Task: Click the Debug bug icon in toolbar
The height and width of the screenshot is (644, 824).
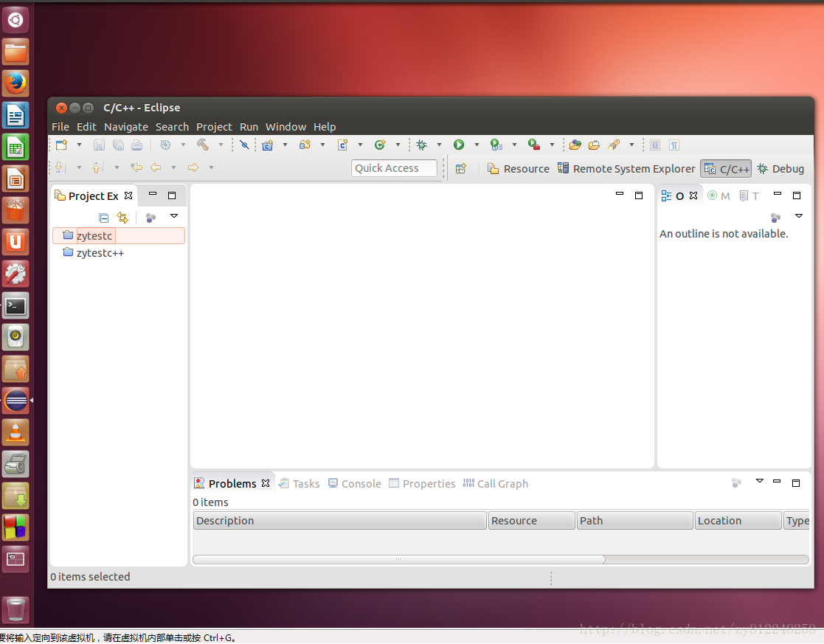Action: tap(421, 145)
